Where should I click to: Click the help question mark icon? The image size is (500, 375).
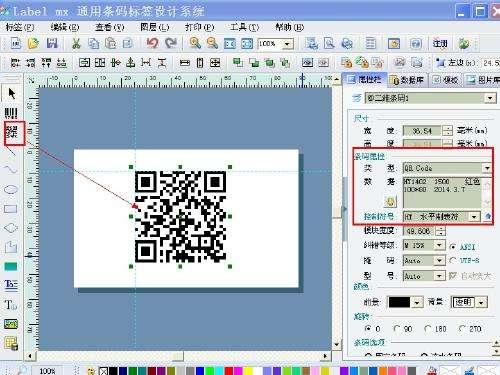[x=416, y=43]
